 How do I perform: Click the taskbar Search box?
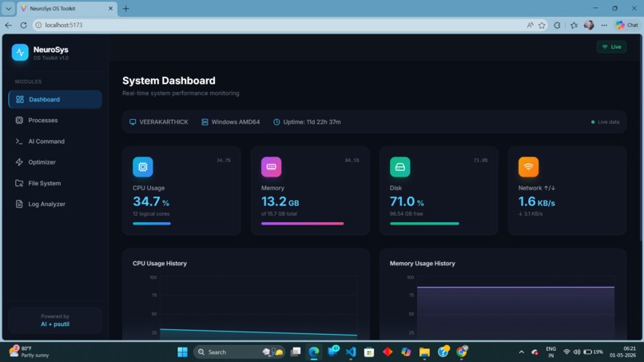coord(240,352)
